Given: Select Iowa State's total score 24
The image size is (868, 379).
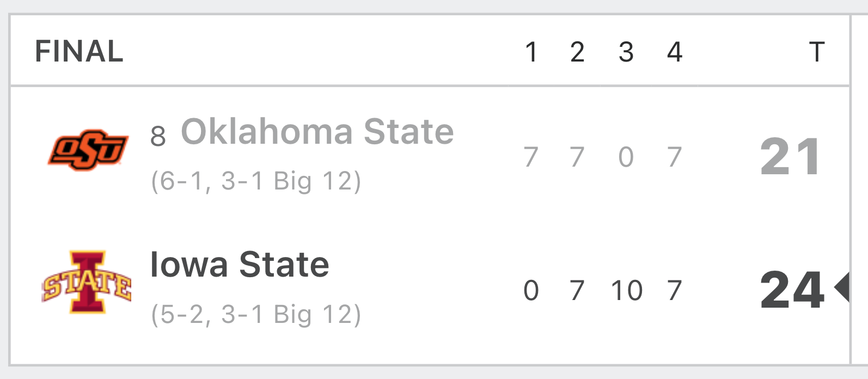Looking at the screenshot, I should click(792, 290).
